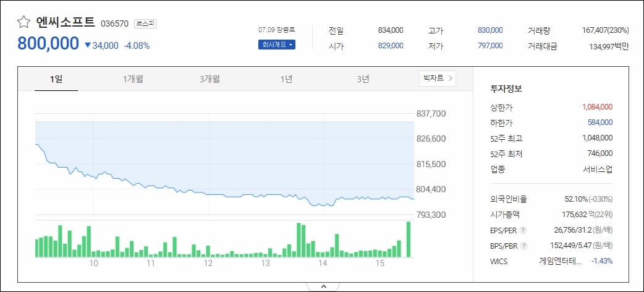Click the 거래대금 value 134,997백만
The width and height of the screenshot is (644, 292).
609,46
